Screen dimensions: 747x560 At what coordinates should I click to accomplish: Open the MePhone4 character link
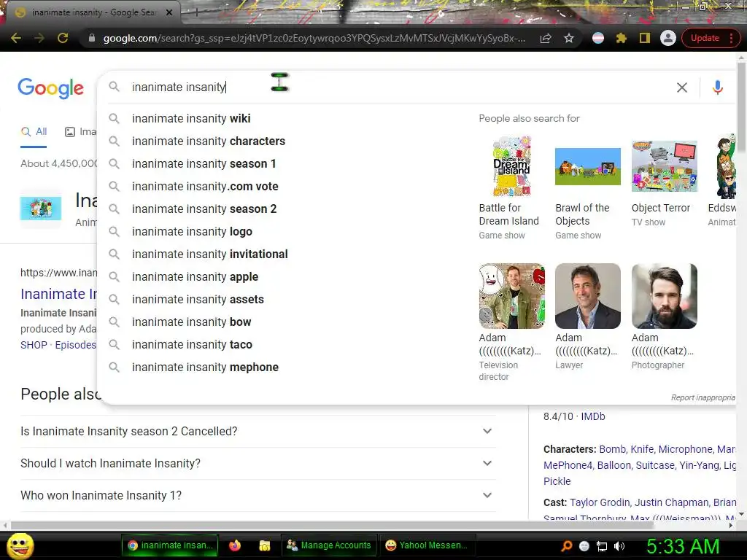(x=568, y=465)
